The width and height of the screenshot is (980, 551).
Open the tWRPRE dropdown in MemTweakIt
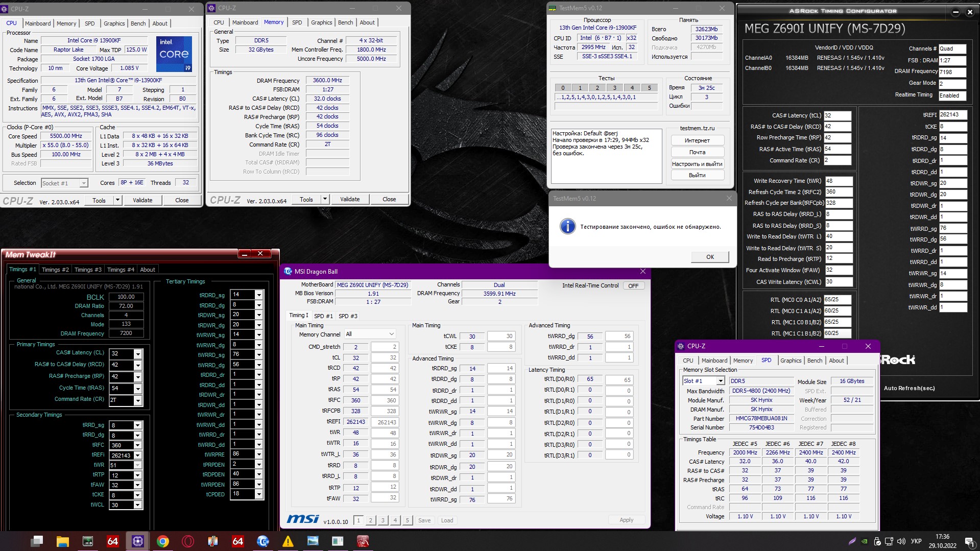[x=259, y=454]
